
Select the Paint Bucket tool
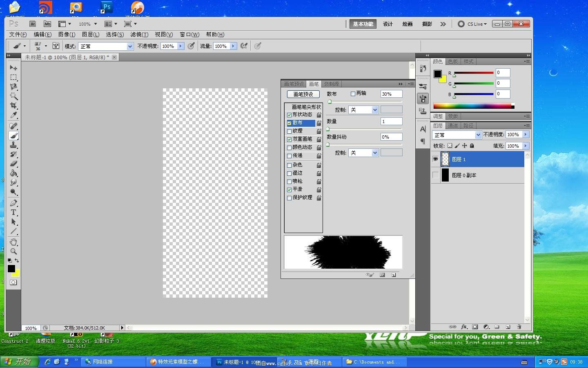tap(13, 173)
